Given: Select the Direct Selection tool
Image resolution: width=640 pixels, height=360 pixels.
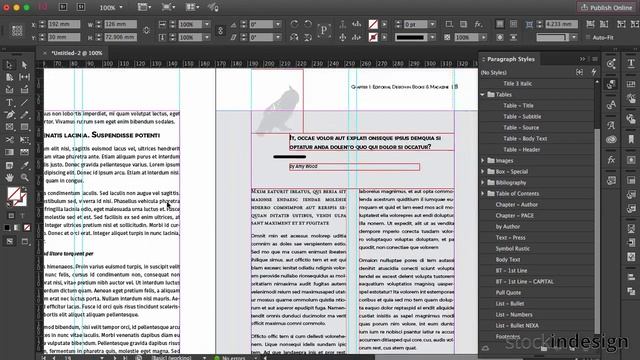Looking at the screenshot, I should (x=24, y=65).
